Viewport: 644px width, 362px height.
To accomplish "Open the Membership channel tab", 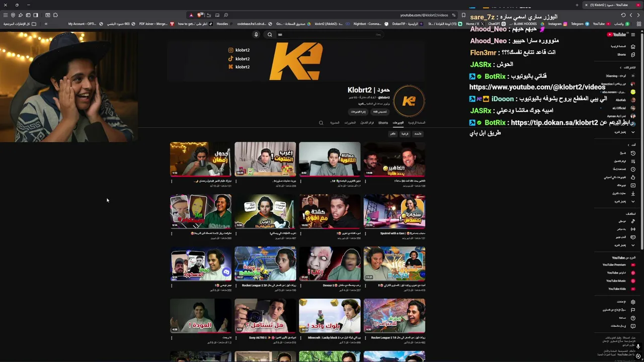I will click(335, 123).
